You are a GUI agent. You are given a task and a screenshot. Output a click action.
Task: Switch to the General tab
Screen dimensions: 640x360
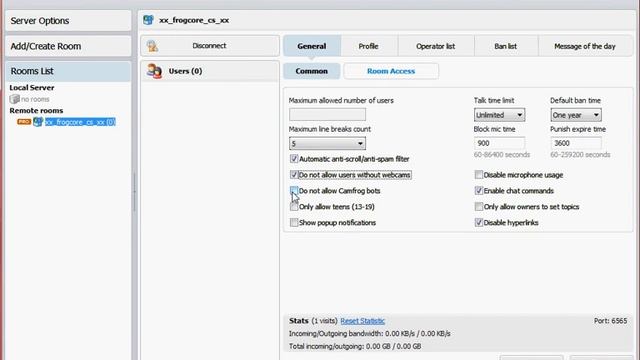point(312,46)
